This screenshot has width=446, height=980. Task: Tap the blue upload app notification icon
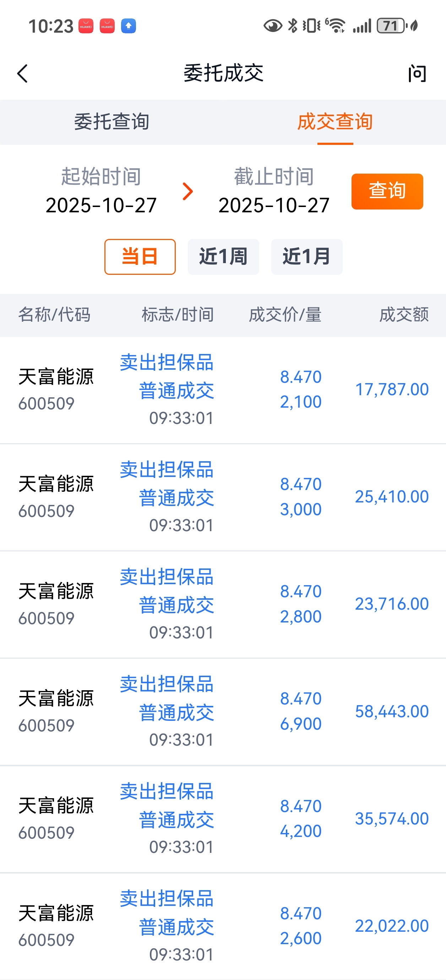click(x=129, y=26)
